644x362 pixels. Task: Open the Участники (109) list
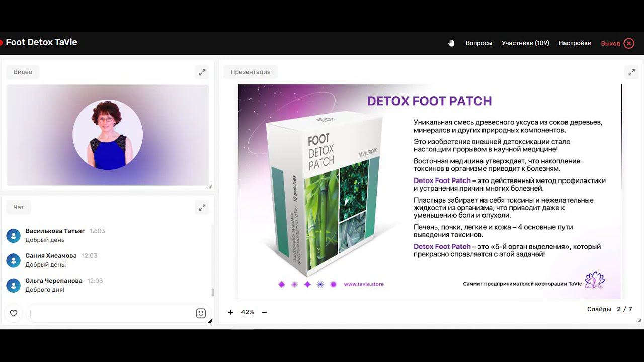coord(525,43)
